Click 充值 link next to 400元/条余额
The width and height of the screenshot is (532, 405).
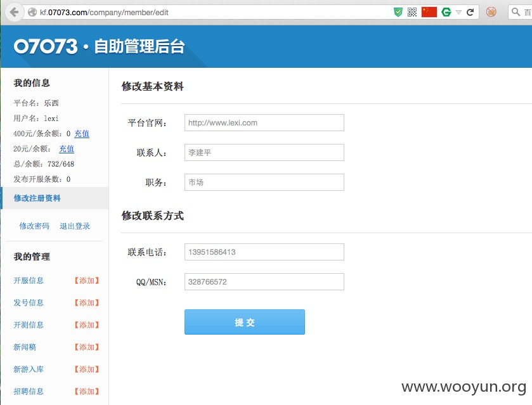tap(82, 134)
